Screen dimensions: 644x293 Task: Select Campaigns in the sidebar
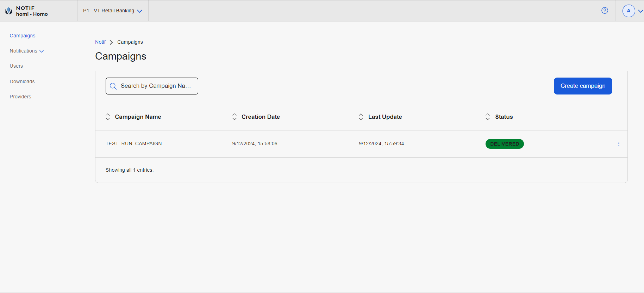tap(23, 36)
